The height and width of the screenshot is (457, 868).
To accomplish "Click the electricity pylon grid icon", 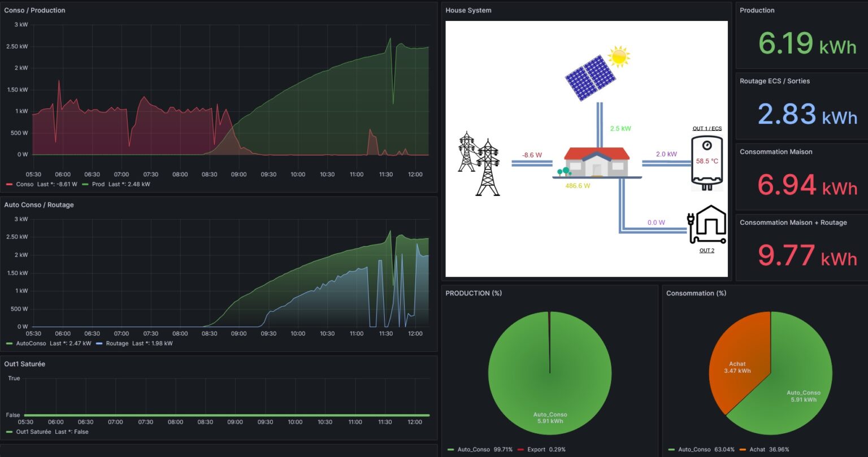I will click(x=479, y=163).
